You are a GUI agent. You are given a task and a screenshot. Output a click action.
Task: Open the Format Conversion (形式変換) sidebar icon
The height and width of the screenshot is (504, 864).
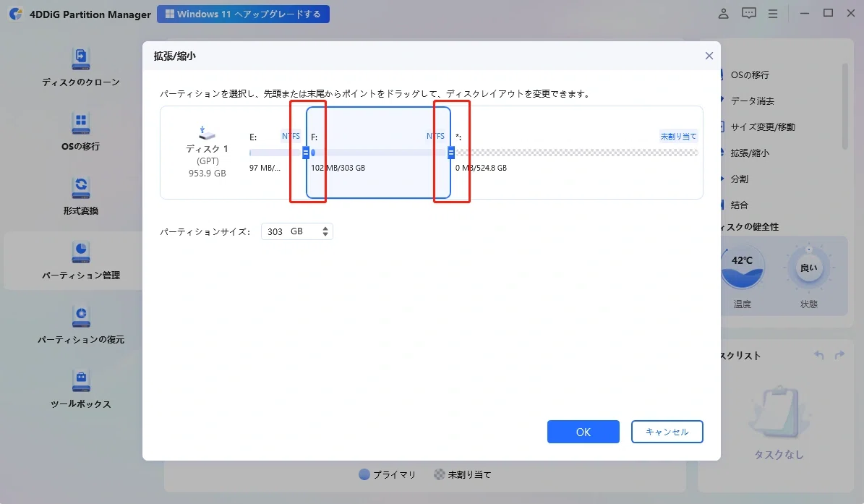click(x=80, y=188)
